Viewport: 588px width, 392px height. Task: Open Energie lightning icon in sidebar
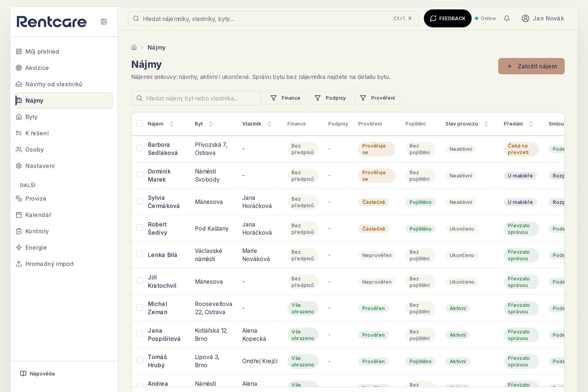tap(19, 248)
